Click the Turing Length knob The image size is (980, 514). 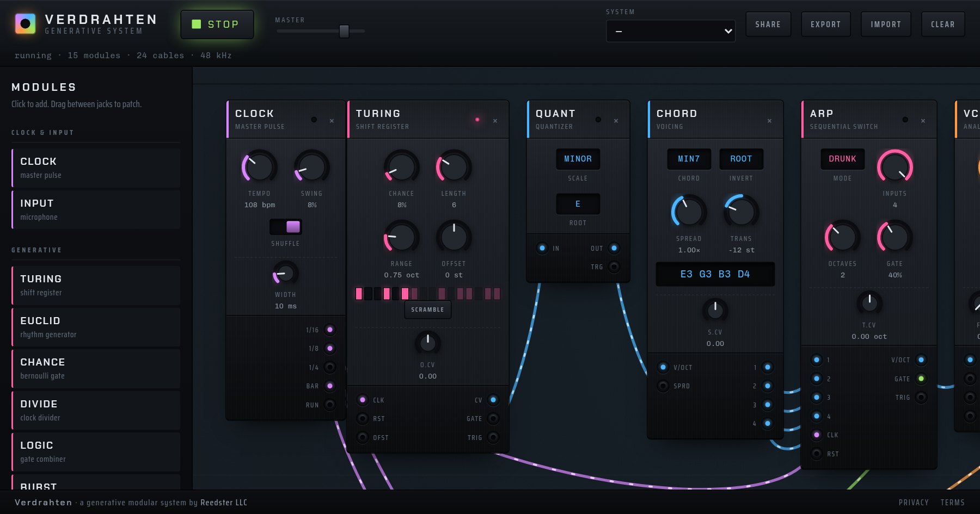point(454,167)
